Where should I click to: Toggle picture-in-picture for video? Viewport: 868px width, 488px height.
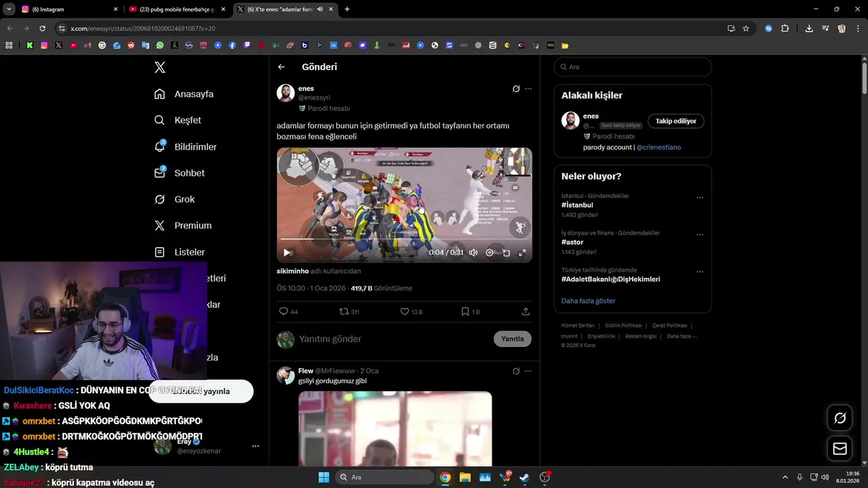(506, 253)
